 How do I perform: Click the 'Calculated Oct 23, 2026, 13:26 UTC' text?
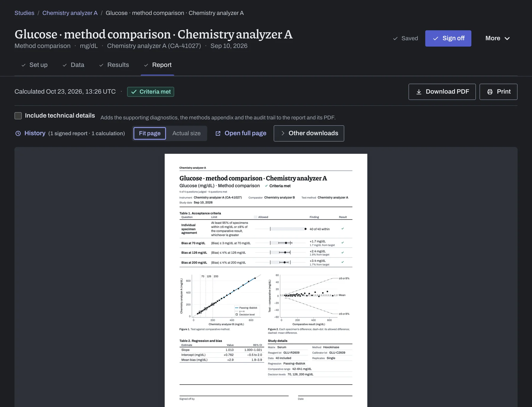click(x=65, y=92)
